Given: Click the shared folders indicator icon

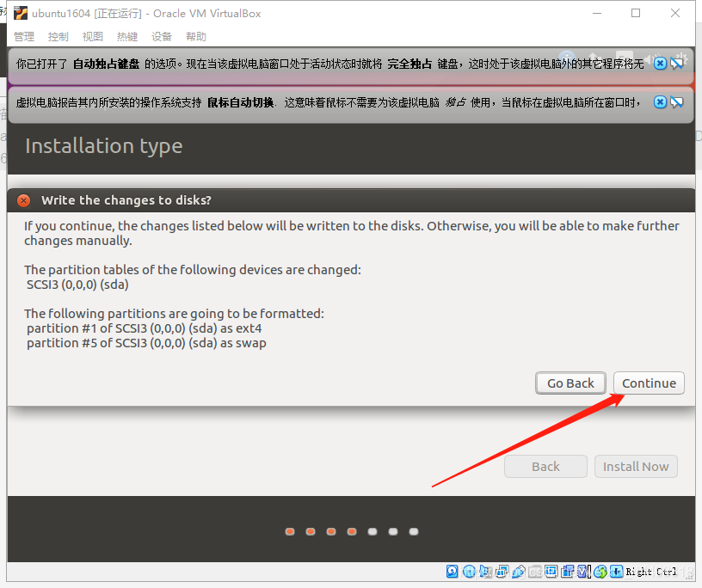Looking at the screenshot, I should [x=534, y=572].
